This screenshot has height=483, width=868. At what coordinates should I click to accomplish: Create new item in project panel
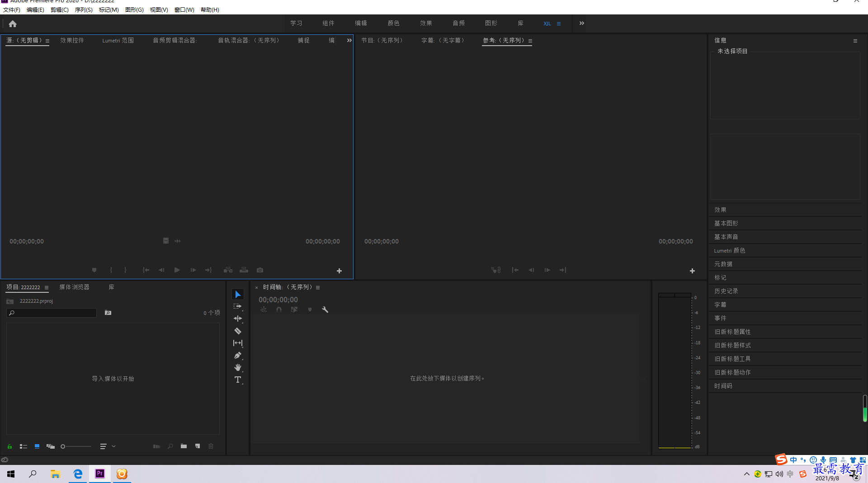[x=198, y=446]
